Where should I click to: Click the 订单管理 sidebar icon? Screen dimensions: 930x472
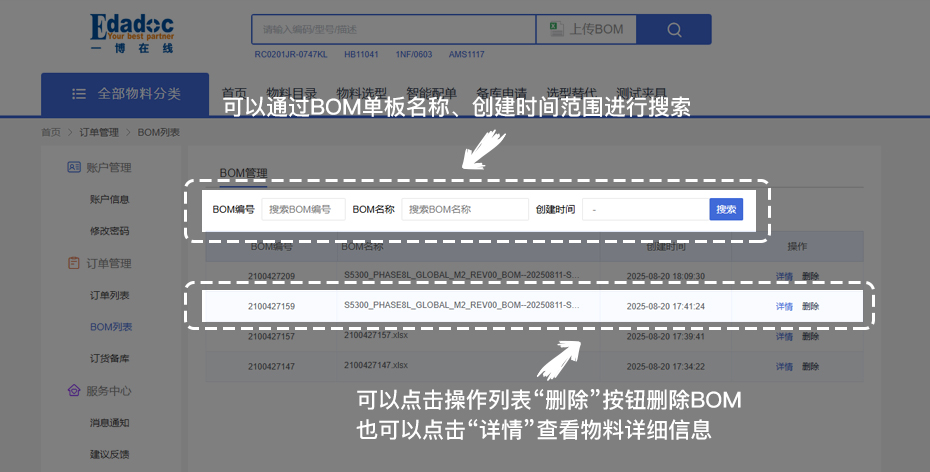pos(74,263)
